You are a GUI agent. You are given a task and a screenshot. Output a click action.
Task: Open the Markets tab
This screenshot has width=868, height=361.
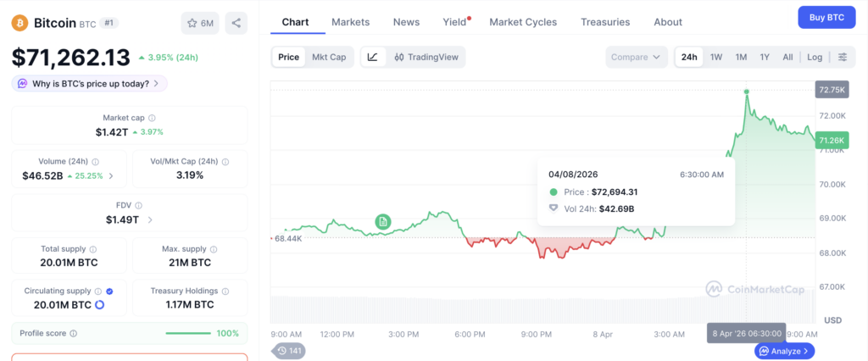(350, 22)
